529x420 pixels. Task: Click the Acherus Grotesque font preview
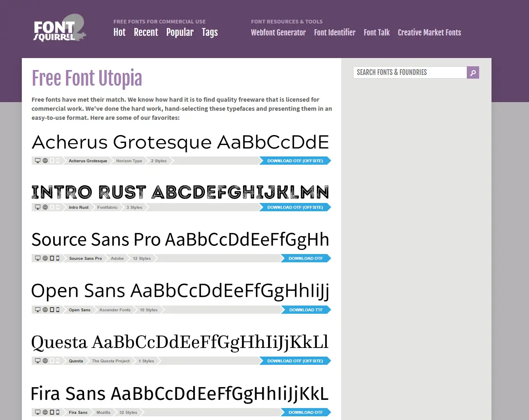pos(180,142)
